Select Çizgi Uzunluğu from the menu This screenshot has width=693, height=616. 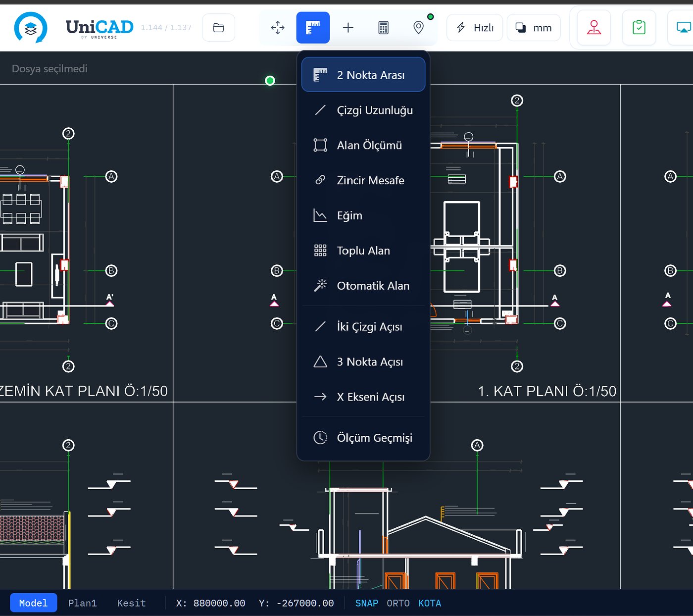pos(363,110)
